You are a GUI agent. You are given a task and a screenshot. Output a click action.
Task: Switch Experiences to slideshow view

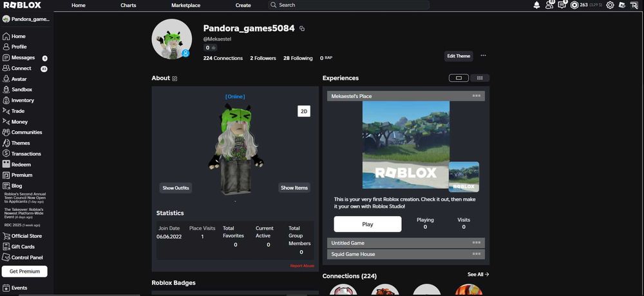459,77
